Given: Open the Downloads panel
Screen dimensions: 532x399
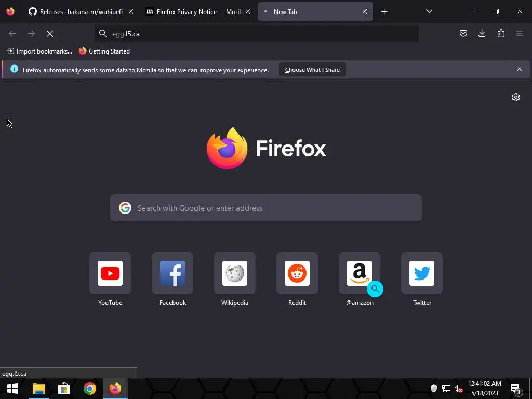Looking at the screenshot, I should 482,33.
